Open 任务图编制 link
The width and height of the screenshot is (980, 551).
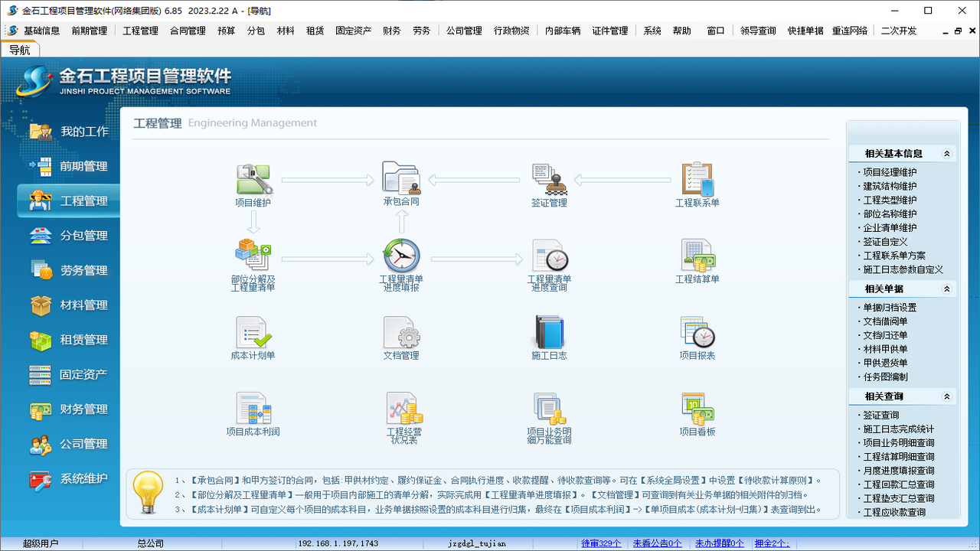pos(885,377)
